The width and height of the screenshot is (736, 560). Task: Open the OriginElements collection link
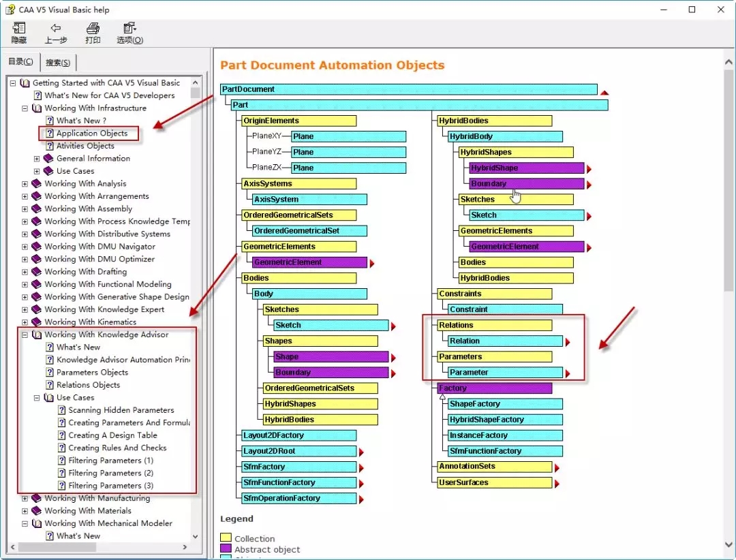coord(298,121)
